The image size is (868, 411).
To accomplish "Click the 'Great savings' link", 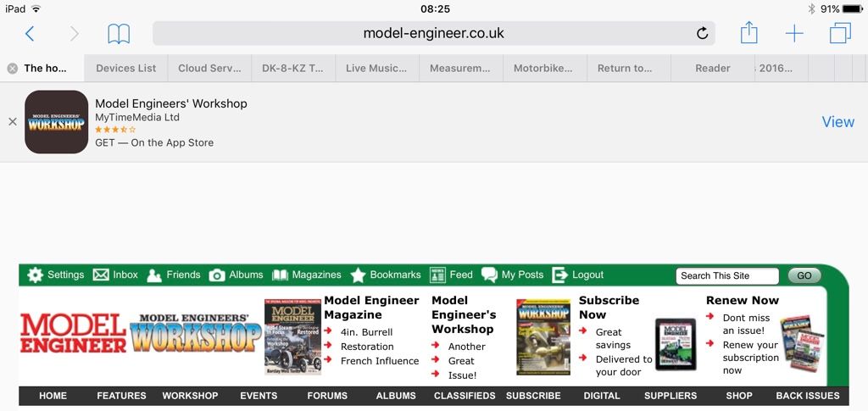I will [613, 338].
